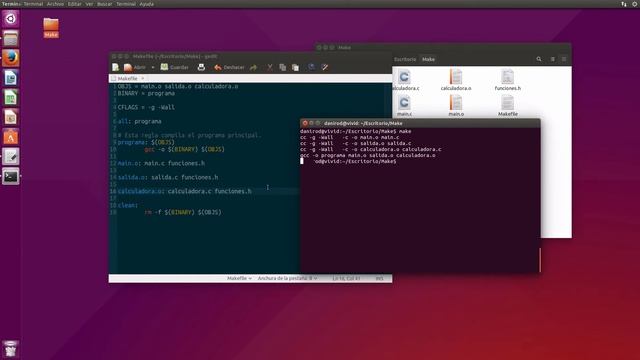Image resolution: width=640 pixels, height=360 pixels.
Task: Launch LibreOffice Impress from the launcher
Action: pos(11,117)
